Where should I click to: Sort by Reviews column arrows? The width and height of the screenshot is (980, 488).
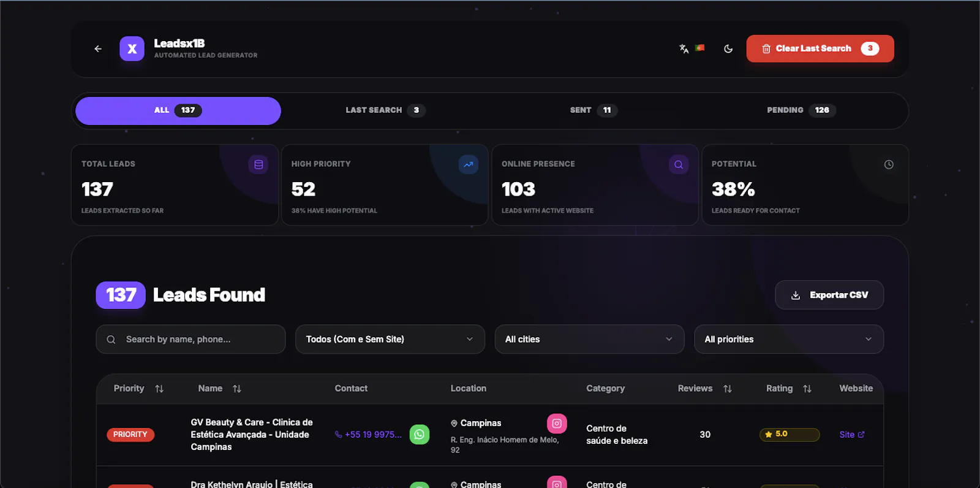[x=728, y=389]
